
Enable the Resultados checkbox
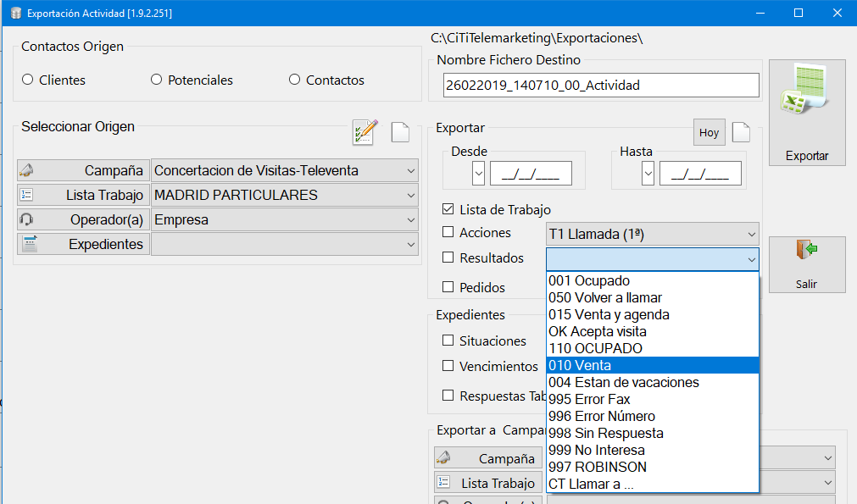click(448, 258)
